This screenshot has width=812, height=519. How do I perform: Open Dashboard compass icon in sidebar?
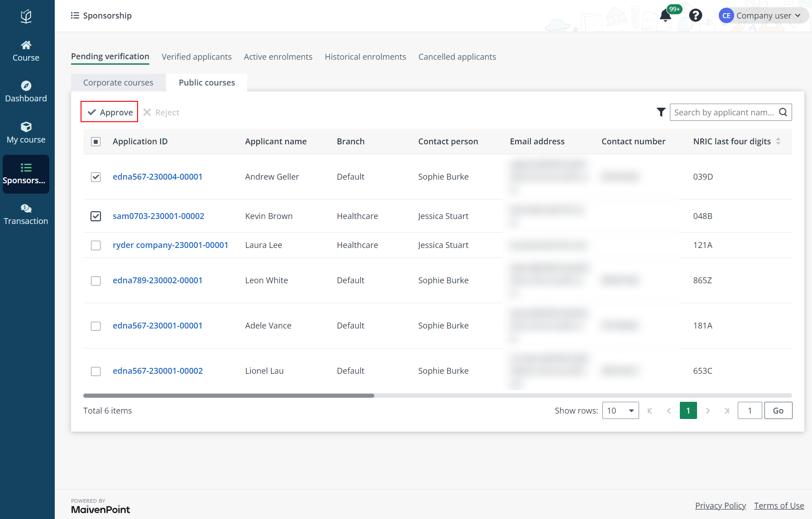26,86
